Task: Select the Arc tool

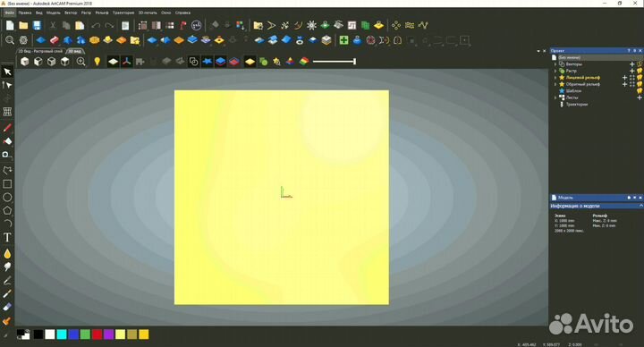Action: [7, 224]
